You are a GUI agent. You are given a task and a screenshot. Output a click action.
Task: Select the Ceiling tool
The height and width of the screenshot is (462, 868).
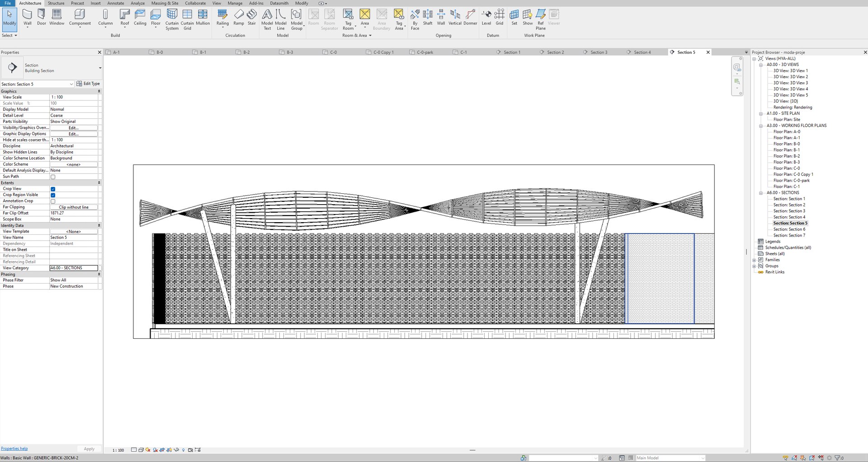click(140, 18)
